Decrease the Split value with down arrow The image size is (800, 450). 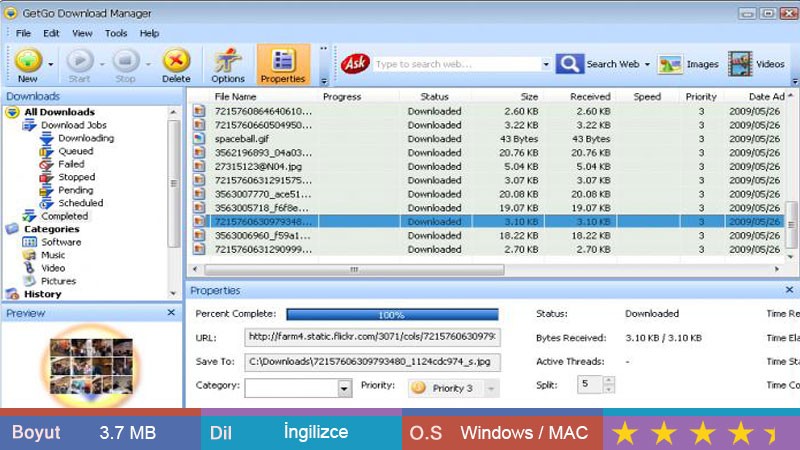608,389
